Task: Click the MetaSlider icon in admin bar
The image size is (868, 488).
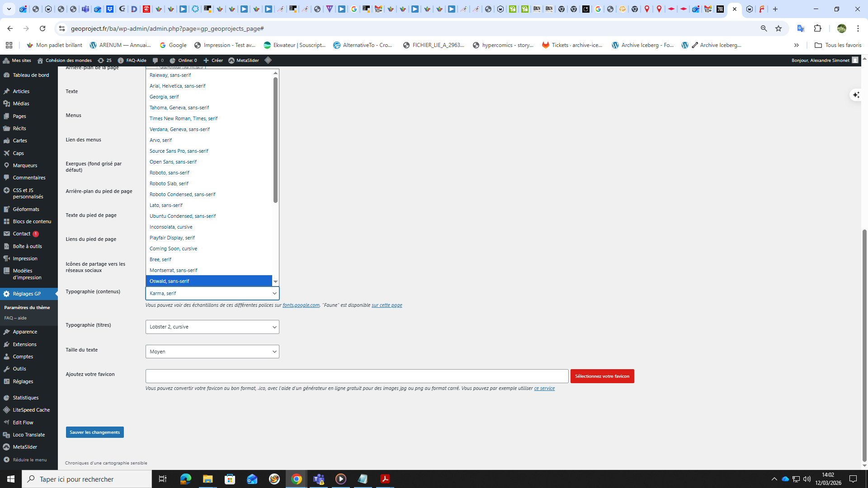Action: [x=231, y=61]
